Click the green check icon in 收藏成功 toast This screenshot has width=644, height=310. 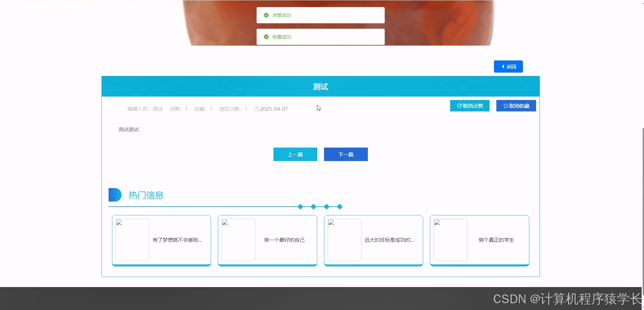266,37
